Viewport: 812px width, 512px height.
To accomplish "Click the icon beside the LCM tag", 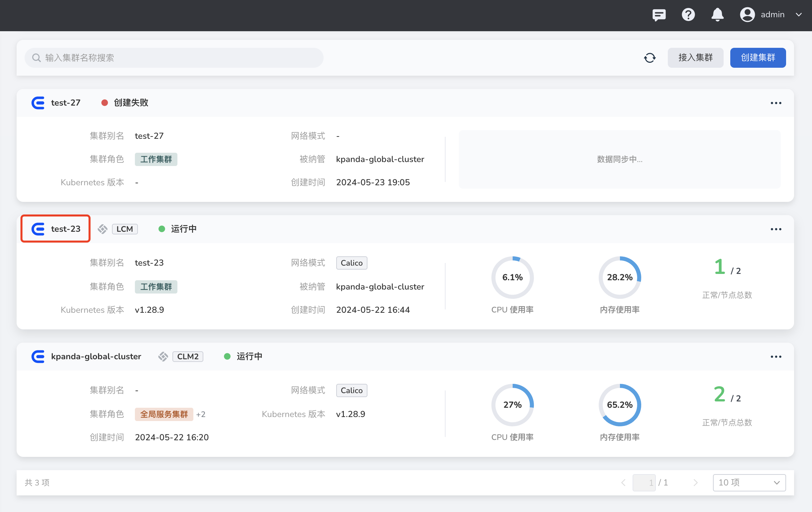I will pos(103,229).
